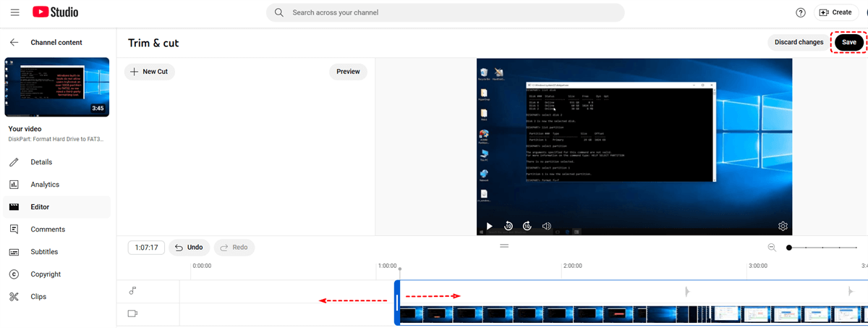
Task: Click the Redo button
Action: [234, 248]
